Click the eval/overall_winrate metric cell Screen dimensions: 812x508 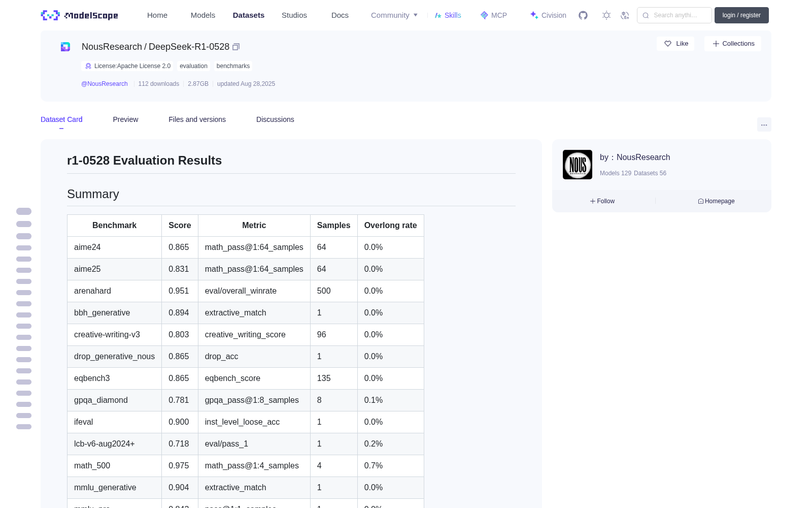tap(254, 291)
